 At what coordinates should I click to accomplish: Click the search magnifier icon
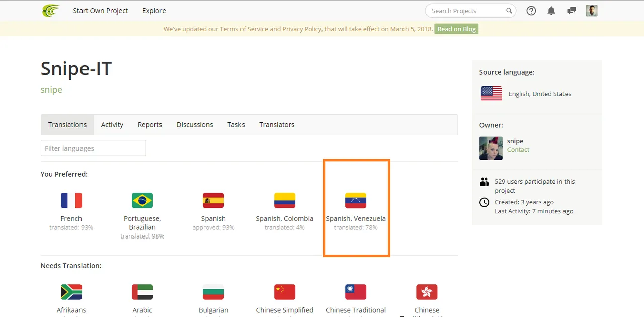[x=509, y=11]
